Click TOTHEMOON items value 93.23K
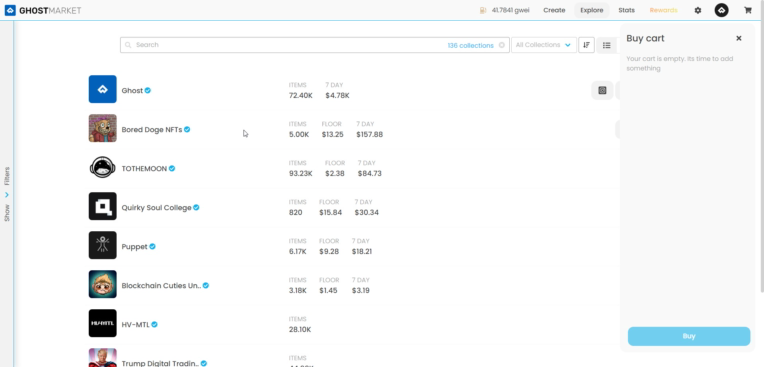 301,174
